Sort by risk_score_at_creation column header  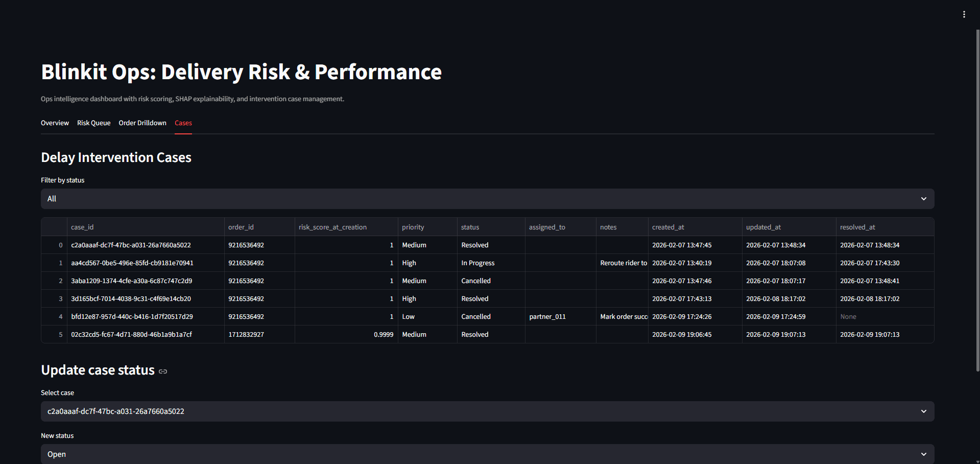(x=346, y=227)
